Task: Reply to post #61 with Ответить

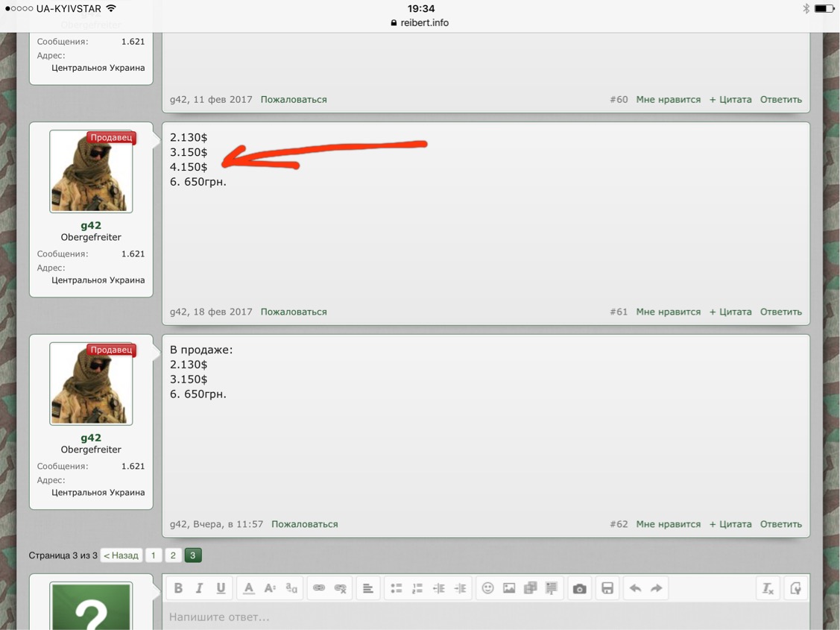Action: click(x=781, y=312)
